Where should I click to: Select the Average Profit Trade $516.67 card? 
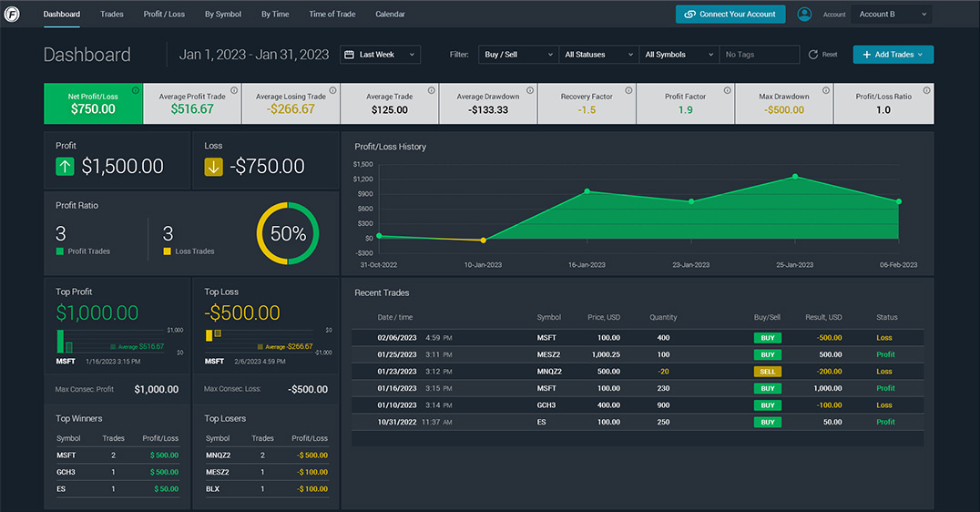(x=192, y=103)
